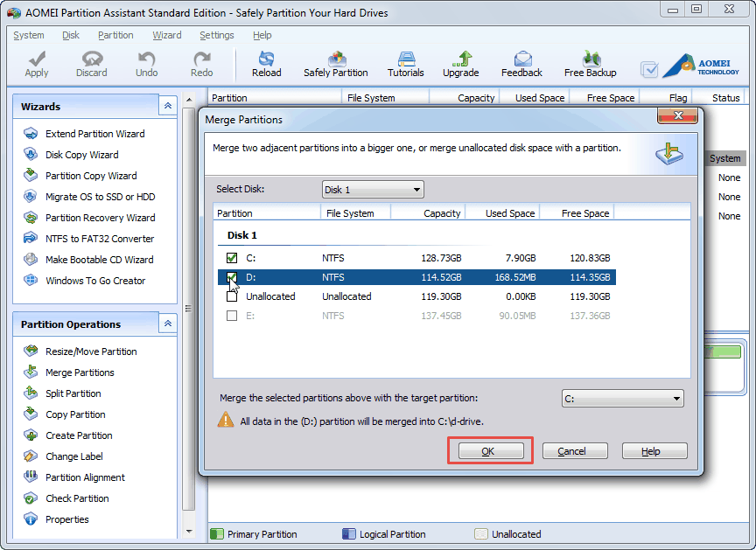Viewport: 756px width, 550px height.
Task: Open the Wizard menu
Action: click(x=167, y=35)
